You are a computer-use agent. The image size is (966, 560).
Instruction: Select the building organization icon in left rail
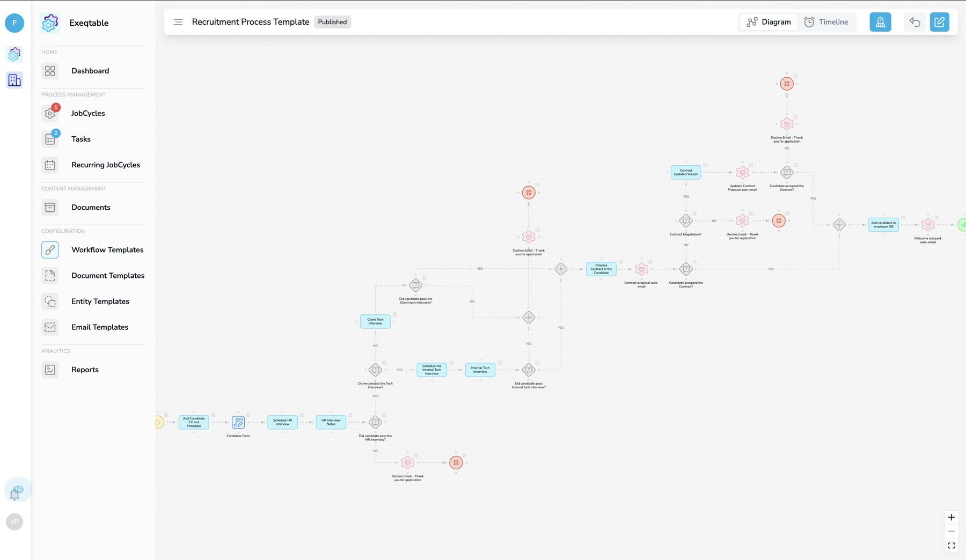14,80
